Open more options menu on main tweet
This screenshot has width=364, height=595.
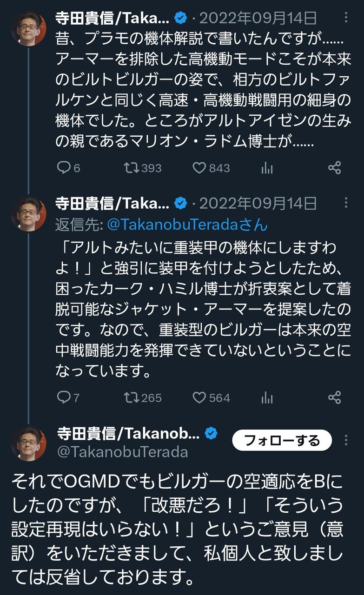pyautogui.click(x=346, y=440)
